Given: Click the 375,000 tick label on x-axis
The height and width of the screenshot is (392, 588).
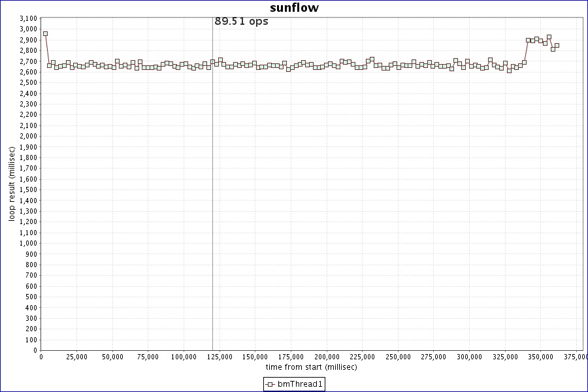Looking at the screenshot, I should [x=575, y=357].
